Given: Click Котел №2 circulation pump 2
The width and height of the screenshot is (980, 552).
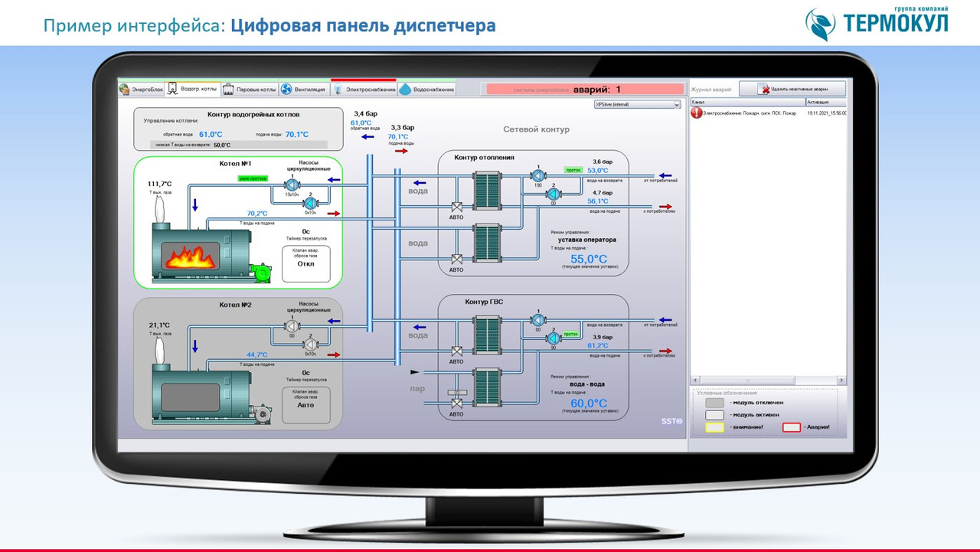Looking at the screenshot, I should pyautogui.click(x=310, y=344).
